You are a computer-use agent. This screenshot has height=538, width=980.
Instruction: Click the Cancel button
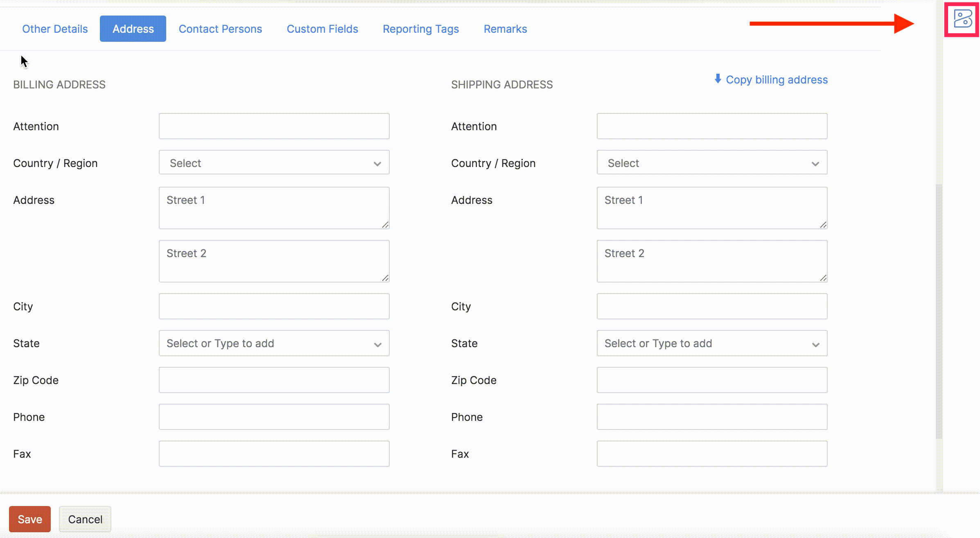[x=85, y=519]
